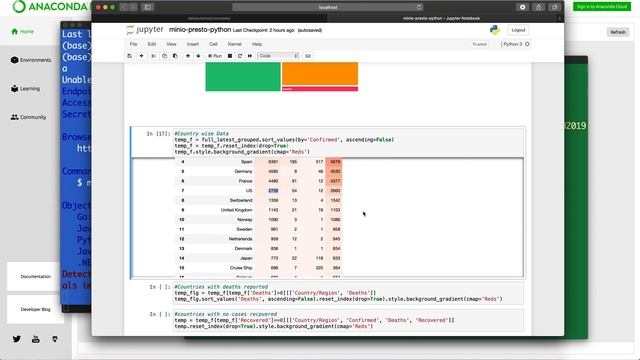
Task: Open Anaconda YouTube icon
Action: click(x=36, y=339)
